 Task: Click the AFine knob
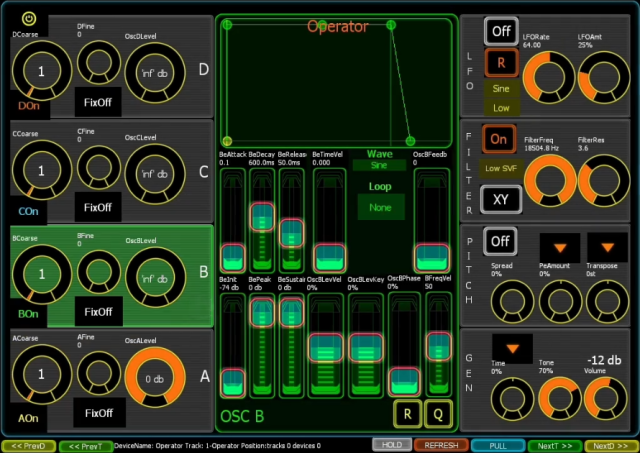99,373
